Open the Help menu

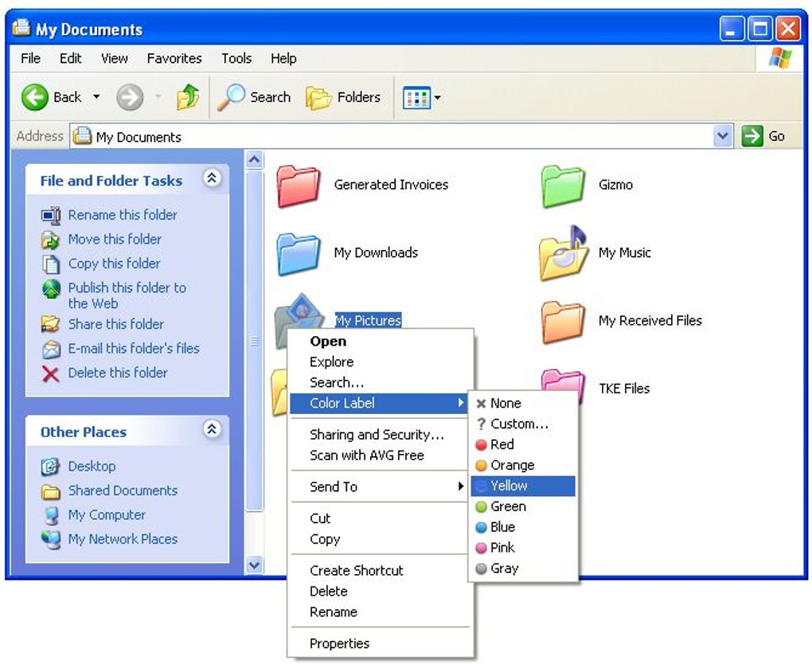point(283,58)
